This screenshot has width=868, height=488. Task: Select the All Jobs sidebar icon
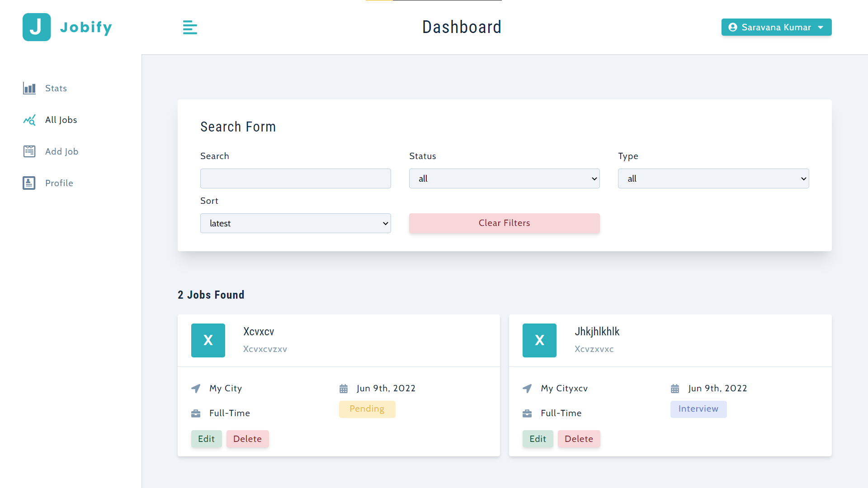tap(29, 120)
